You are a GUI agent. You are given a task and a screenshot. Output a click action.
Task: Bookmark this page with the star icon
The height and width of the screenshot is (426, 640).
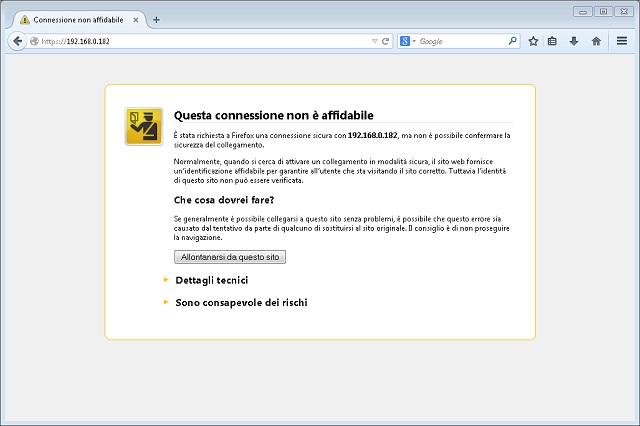533,41
